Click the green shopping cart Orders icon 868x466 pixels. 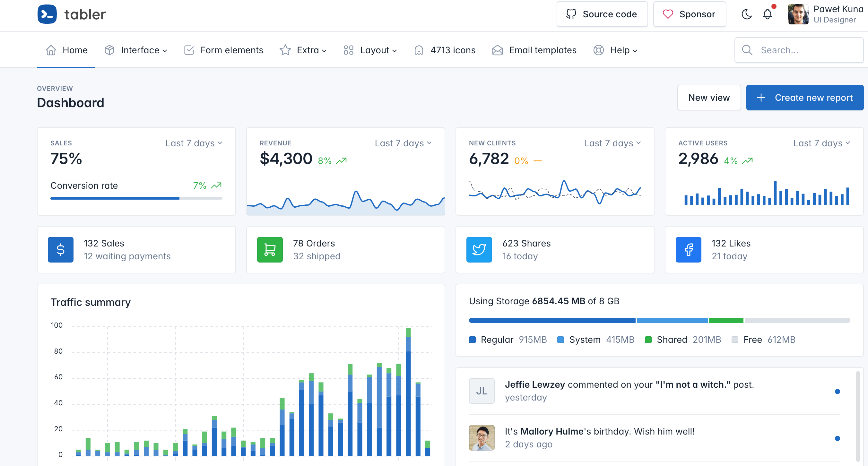click(x=270, y=250)
